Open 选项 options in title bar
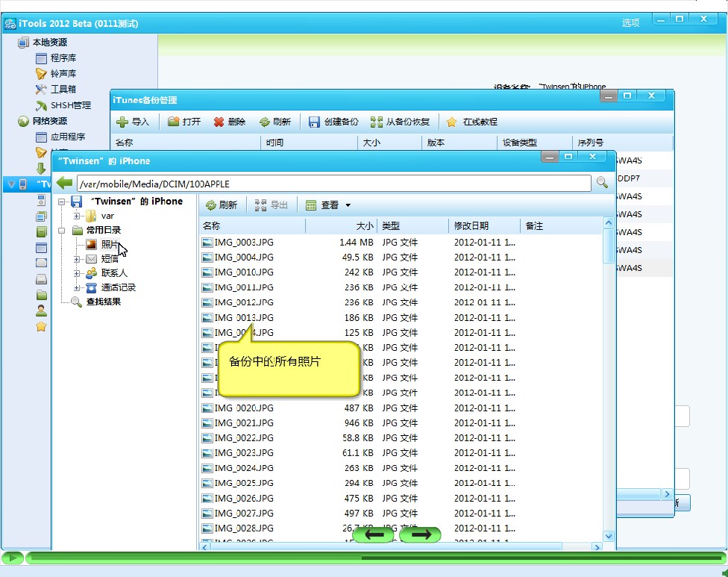This screenshot has width=728, height=577. tap(630, 23)
